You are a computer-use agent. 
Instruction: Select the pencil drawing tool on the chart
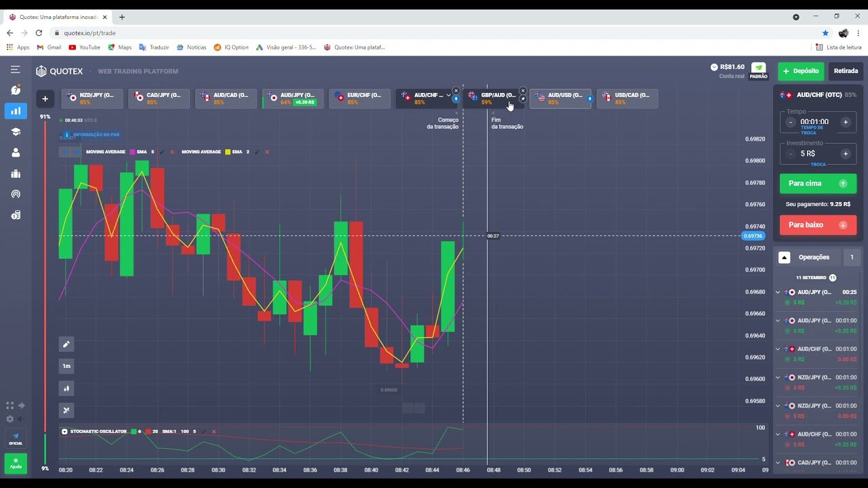pos(66,344)
